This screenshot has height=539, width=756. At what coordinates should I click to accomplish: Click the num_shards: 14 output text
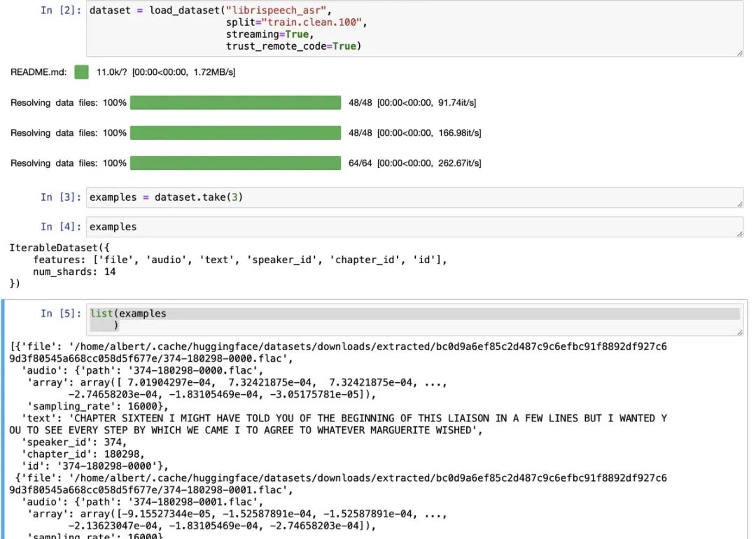(x=74, y=272)
